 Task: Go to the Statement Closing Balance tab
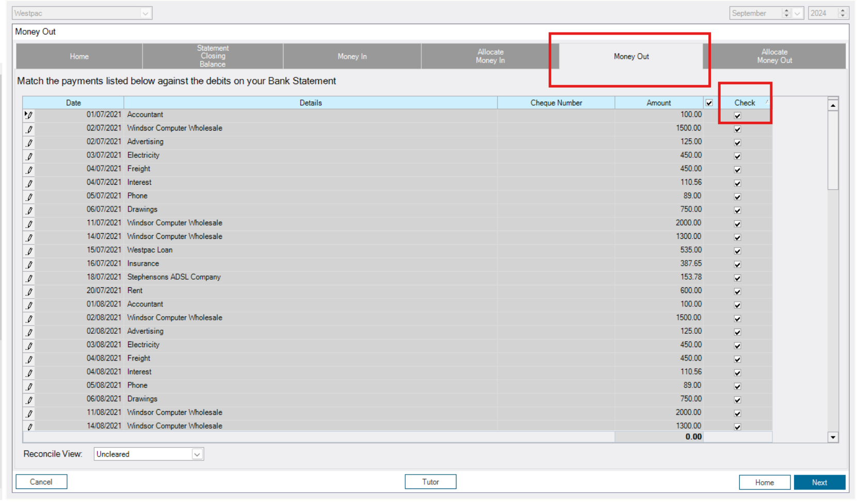[x=213, y=56]
